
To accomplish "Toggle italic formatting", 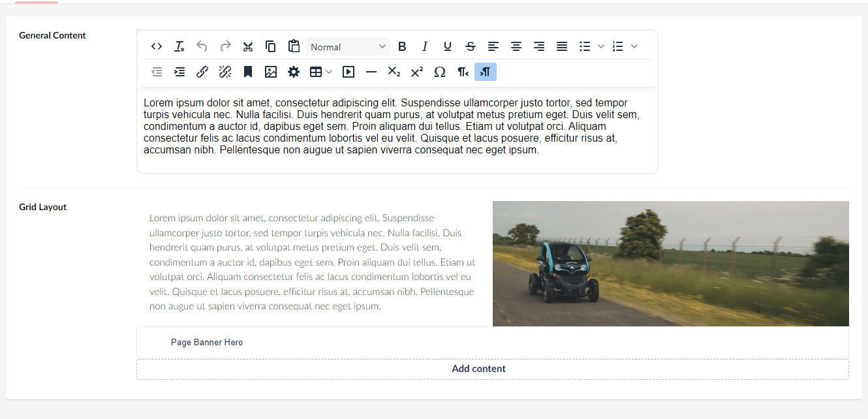I will 425,46.
